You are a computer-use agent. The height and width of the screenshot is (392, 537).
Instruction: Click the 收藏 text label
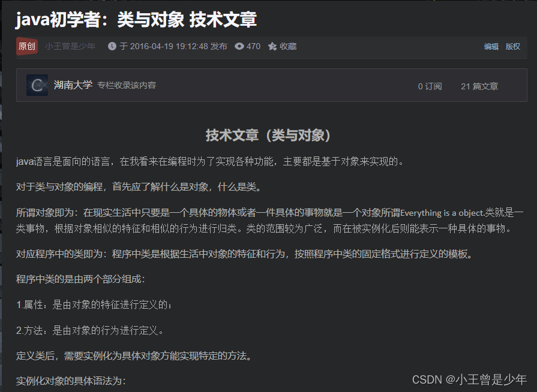288,46
